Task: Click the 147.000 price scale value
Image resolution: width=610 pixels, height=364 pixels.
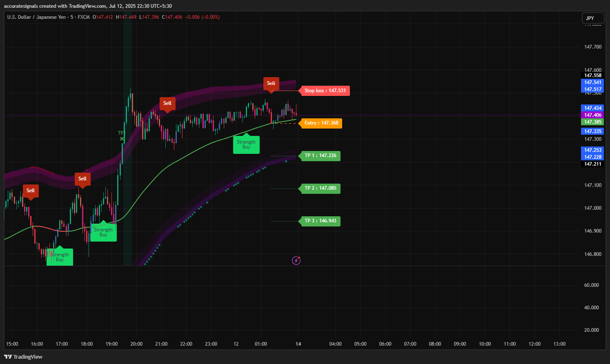Action: click(x=592, y=208)
